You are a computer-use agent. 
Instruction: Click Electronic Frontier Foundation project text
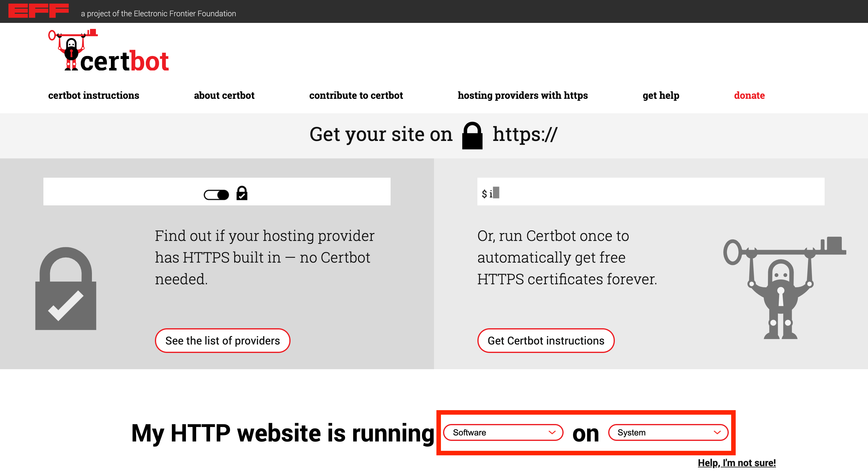point(158,14)
